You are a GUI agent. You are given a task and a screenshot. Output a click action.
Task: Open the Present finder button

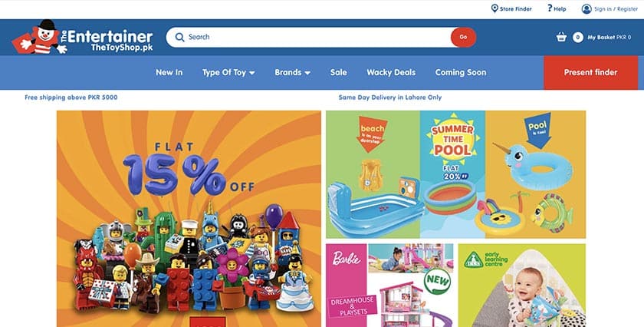[590, 72]
